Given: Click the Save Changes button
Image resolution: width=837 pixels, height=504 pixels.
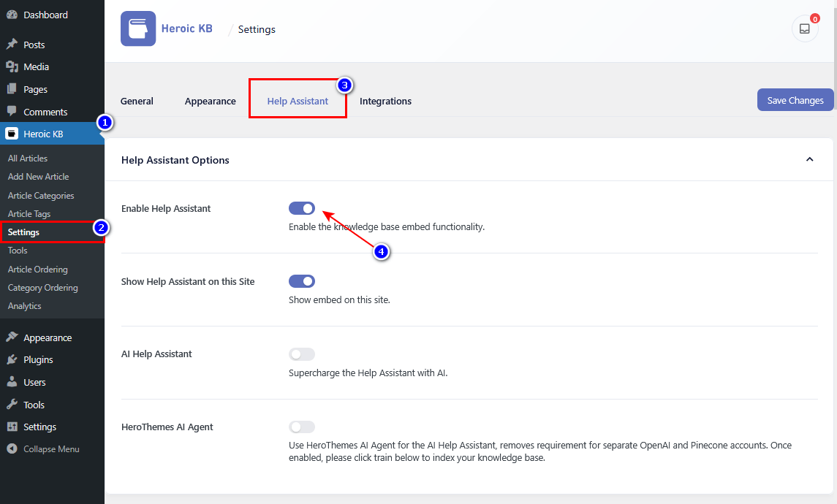Looking at the screenshot, I should [x=795, y=100].
